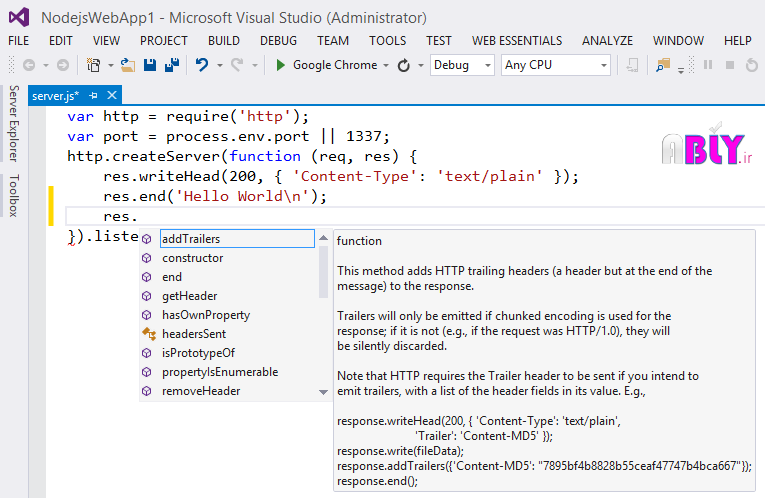Click the IntelliSense list scrollbar thumb
This screenshot has width=765, height=498.
click(x=323, y=272)
